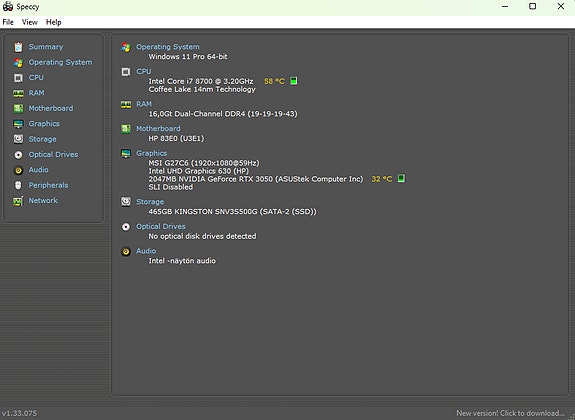Click the green GPU temperature indicator icon
Viewport: 575px width, 420px height.
click(x=401, y=179)
